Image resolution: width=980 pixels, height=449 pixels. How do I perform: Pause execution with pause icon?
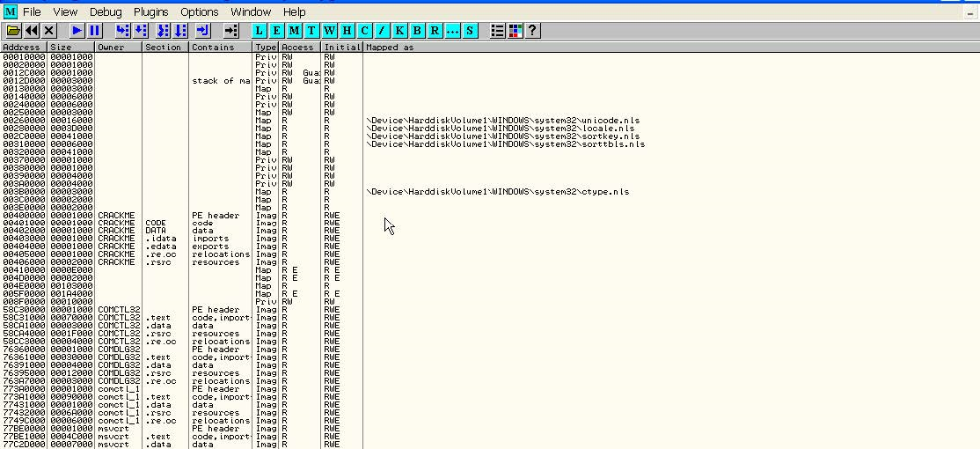coord(94,31)
